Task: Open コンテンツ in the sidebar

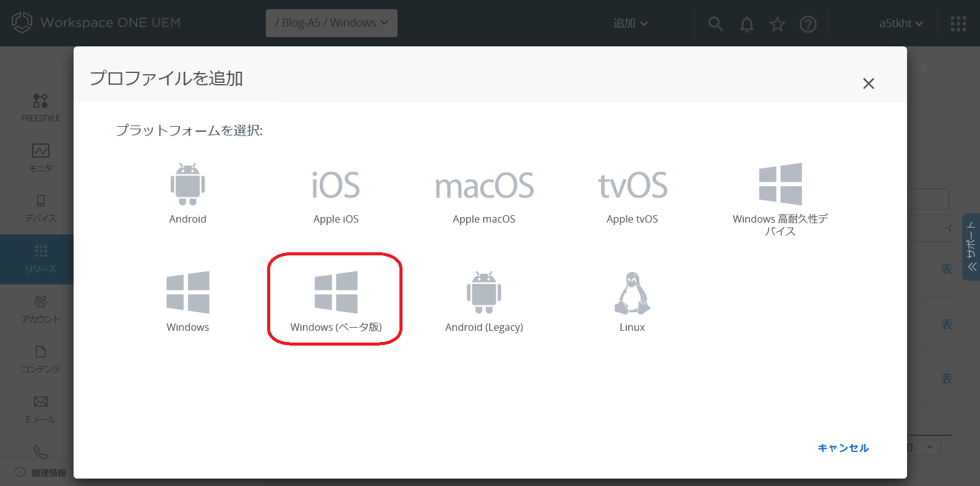Action: coord(41,359)
